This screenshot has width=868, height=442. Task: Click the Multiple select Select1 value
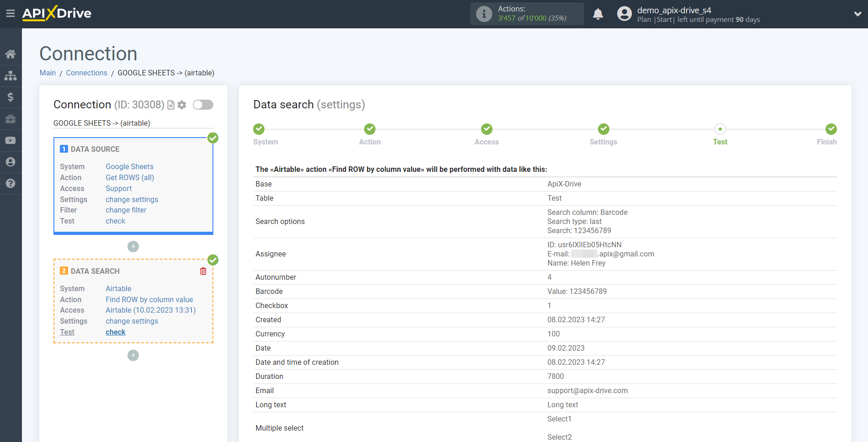(559, 419)
